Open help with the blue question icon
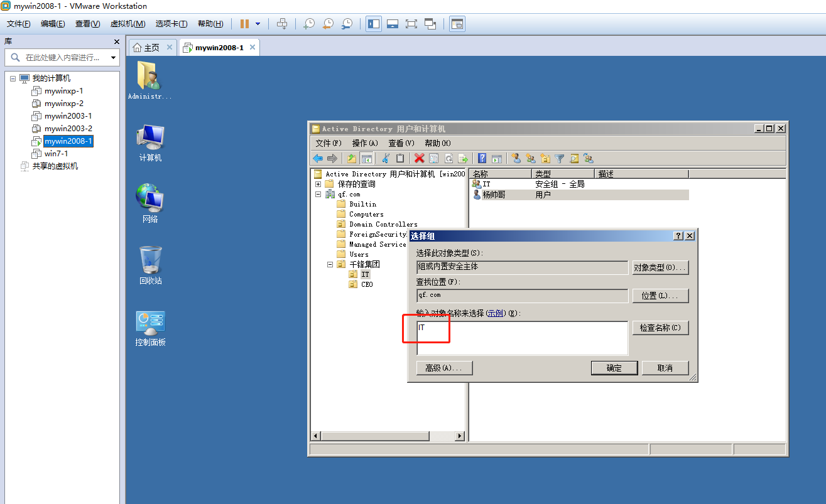Image resolution: width=826 pixels, height=504 pixels. click(482, 159)
